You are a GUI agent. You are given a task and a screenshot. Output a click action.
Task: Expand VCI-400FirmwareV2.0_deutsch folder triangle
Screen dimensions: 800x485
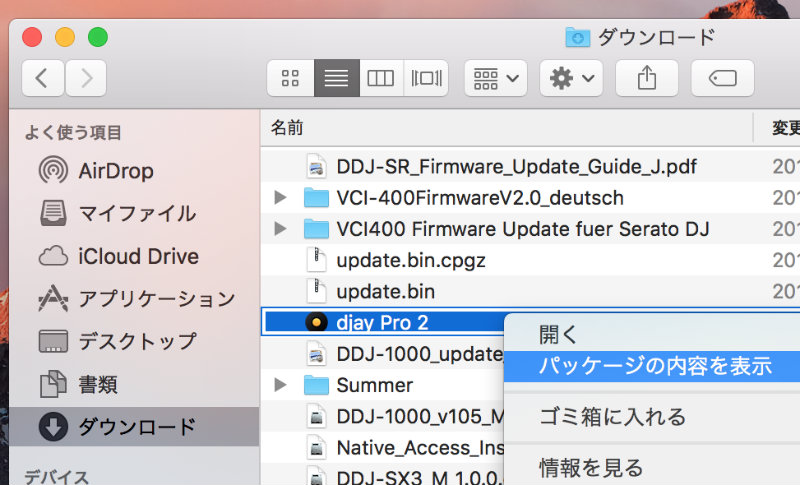coord(280,197)
